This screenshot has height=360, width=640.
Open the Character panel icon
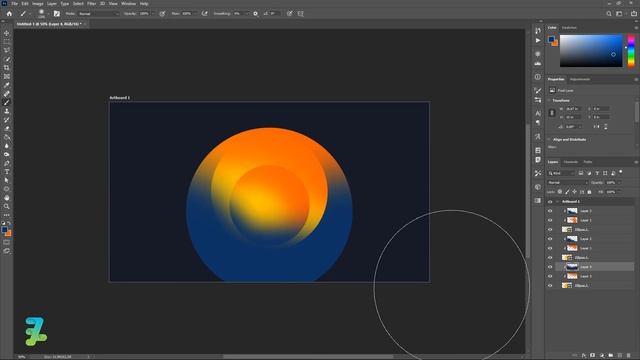[x=538, y=113]
